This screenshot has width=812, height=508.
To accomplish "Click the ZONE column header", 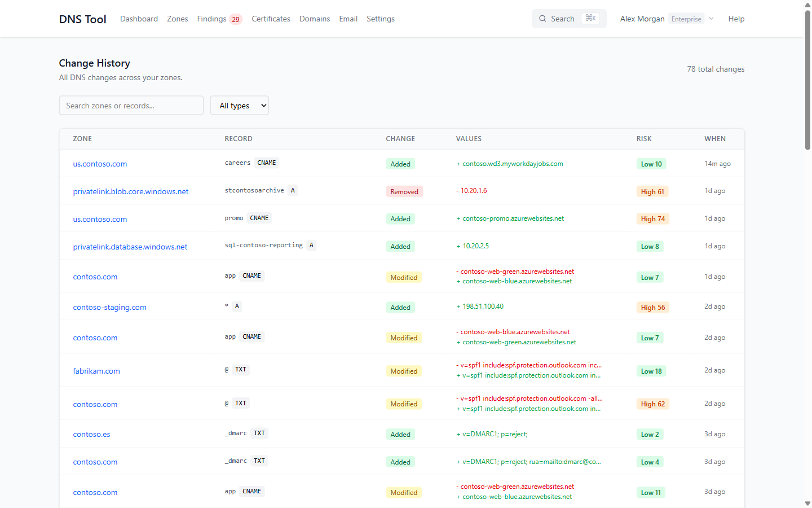I will 82,139.
